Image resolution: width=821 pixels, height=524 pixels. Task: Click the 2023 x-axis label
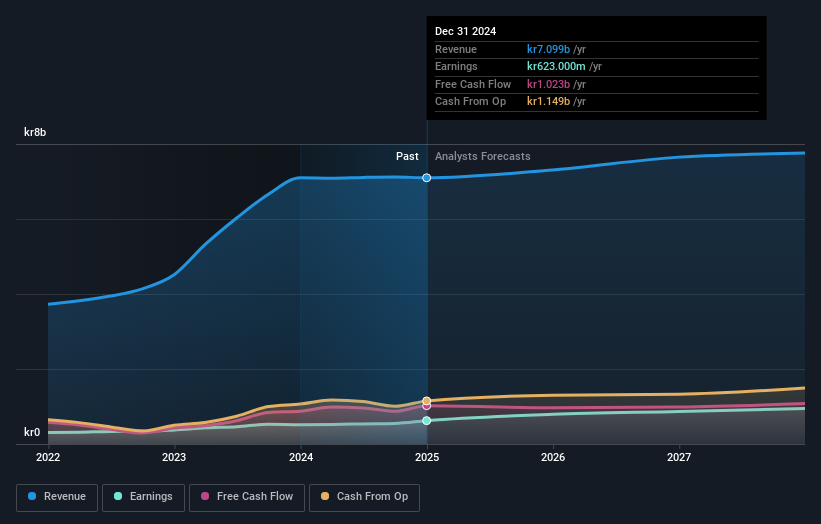174,457
